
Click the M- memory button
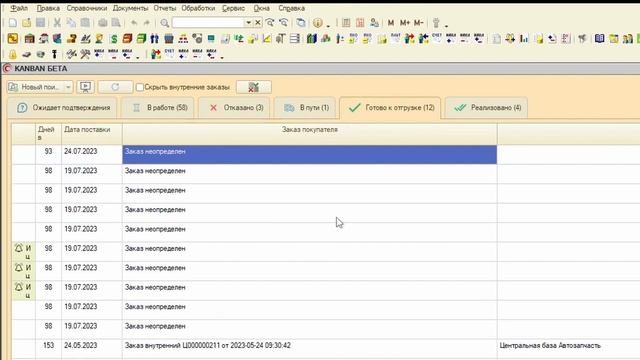click(x=418, y=23)
